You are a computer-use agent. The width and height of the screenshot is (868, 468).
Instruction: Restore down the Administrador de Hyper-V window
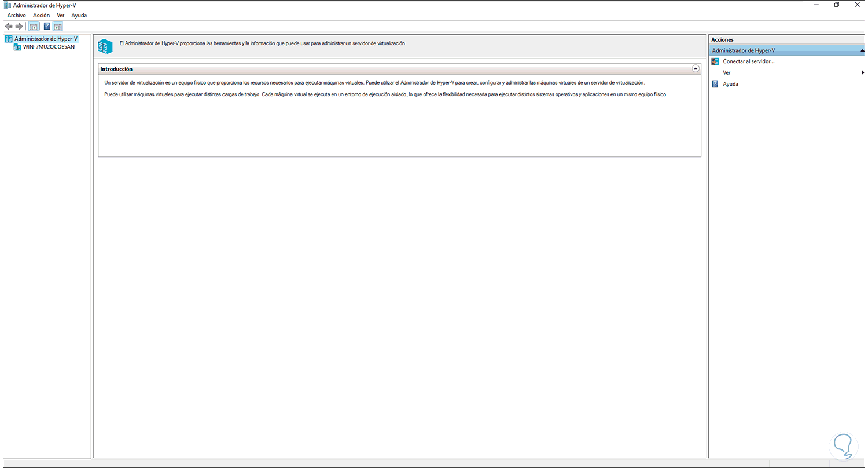pyautogui.click(x=837, y=5)
